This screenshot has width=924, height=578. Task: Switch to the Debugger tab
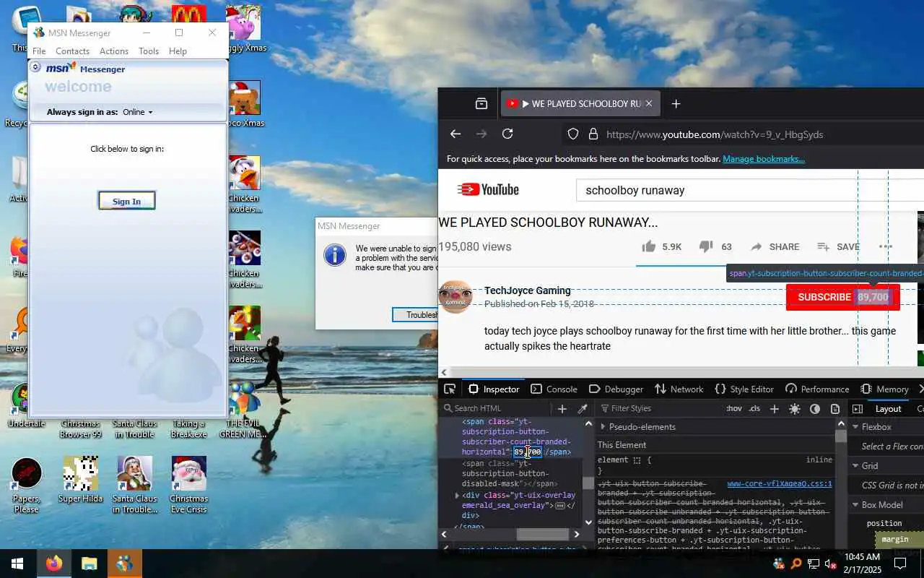(x=616, y=389)
